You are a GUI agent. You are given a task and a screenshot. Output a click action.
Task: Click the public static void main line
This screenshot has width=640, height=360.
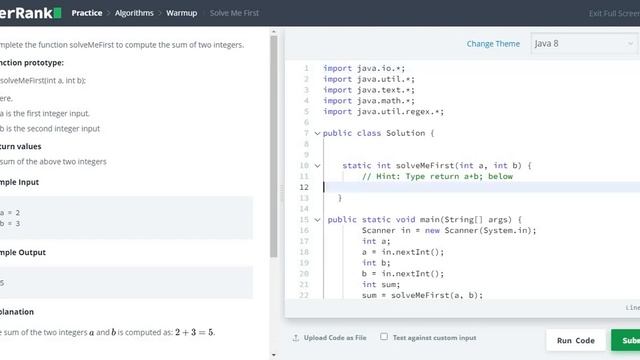424,220
